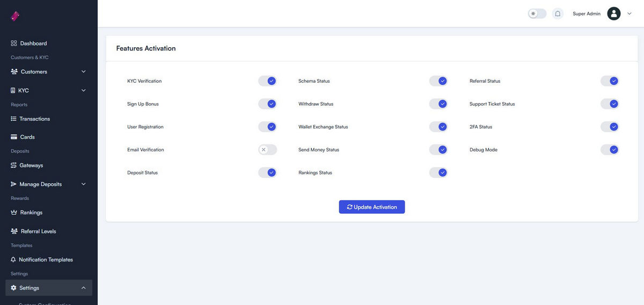
Task: Open notifications bell in the top bar
Action: [x=558, y=13]
